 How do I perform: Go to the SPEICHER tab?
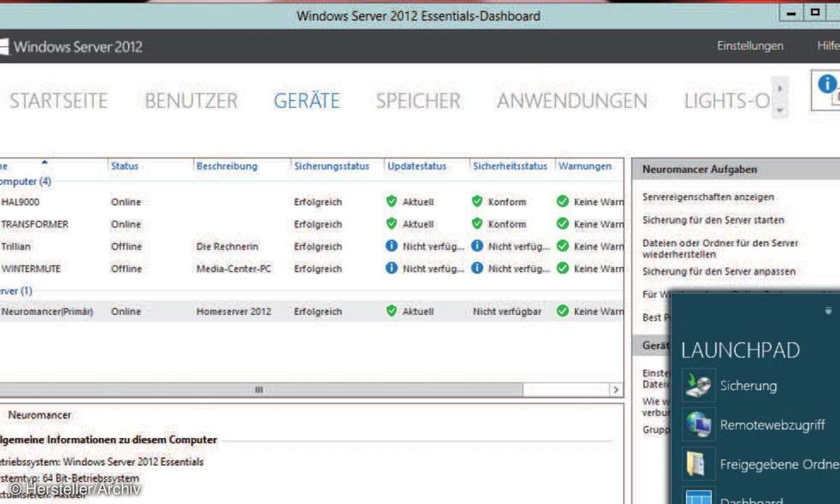[419, 101]
